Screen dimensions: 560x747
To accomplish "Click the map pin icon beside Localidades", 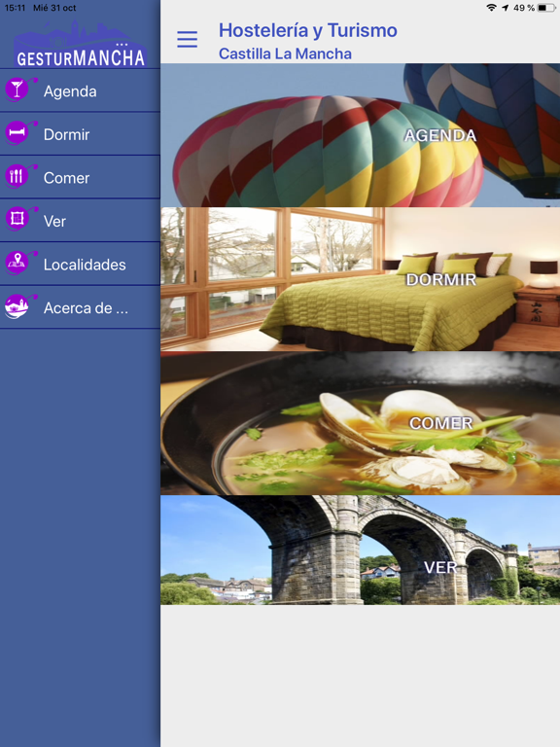I will pyautogui.click(x=20, y=263).
